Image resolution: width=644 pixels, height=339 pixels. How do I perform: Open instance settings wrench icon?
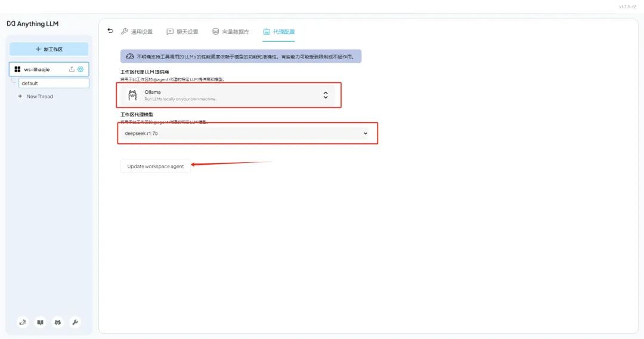click(x=75, y=322)
